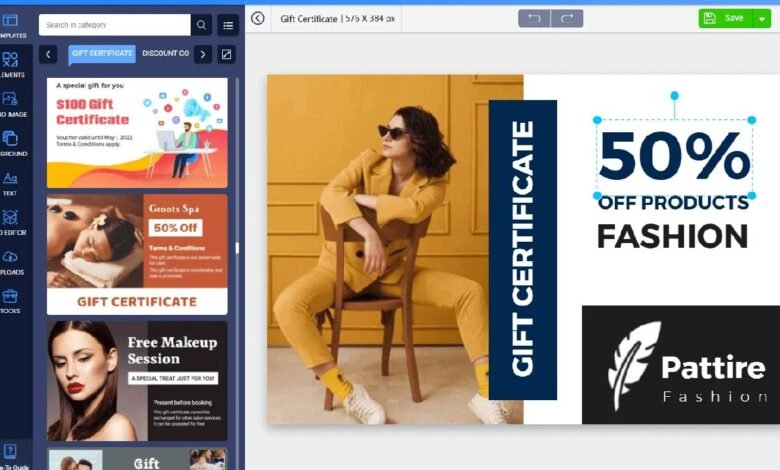
Task: Open the Templates panel in the sidebar
Action: coord(11,24)
